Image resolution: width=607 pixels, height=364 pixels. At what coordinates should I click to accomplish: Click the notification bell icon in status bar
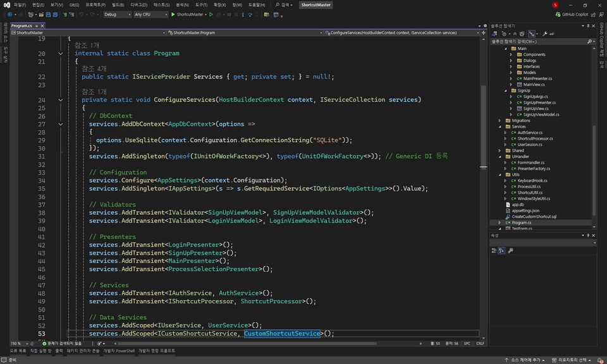[x=600, y=360]
